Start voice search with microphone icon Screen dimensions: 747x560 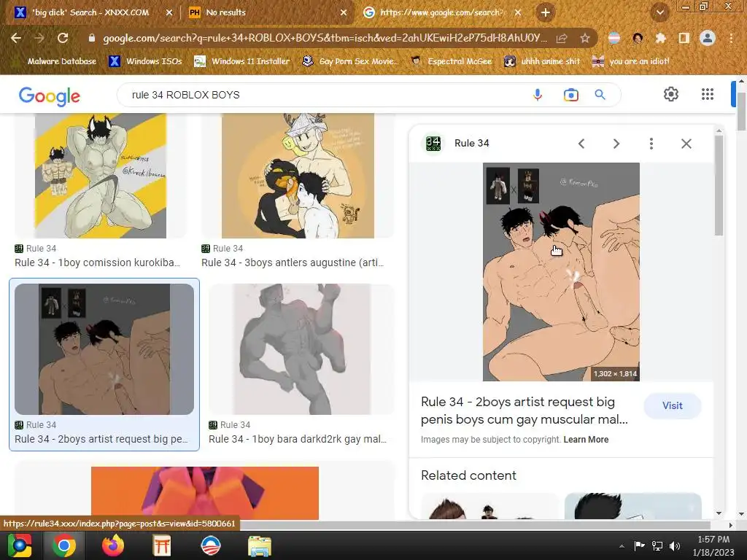538,95
